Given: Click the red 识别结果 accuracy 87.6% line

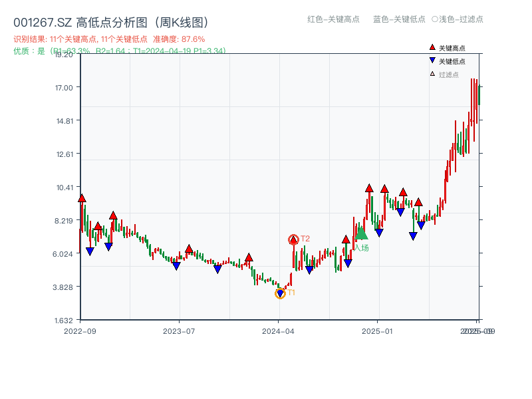Looking at the screenshot, I should click(x=109, y=39).
